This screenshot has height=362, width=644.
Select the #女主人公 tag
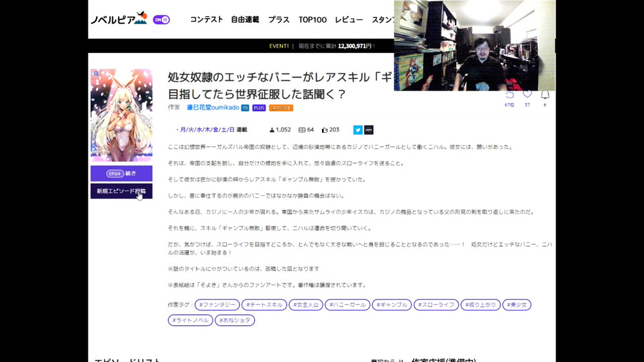(x=306, y=305)
